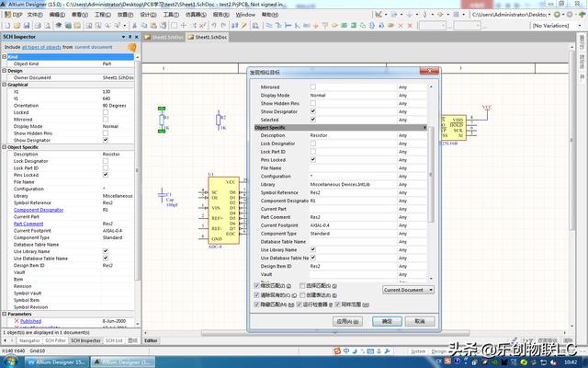Click the print toolbar icon
This screenshot has height=368, width=588.
point(38,26)
